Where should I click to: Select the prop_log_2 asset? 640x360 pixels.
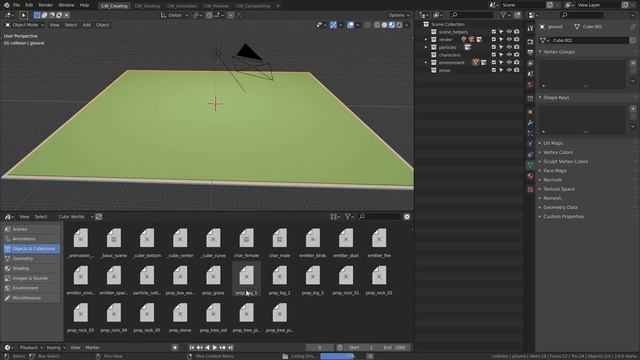tap(280, 280)
